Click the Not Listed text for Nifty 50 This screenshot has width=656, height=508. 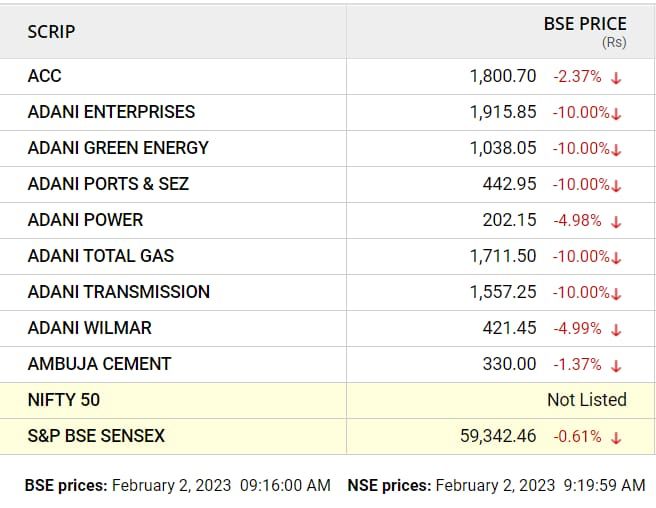coord(587,400)
